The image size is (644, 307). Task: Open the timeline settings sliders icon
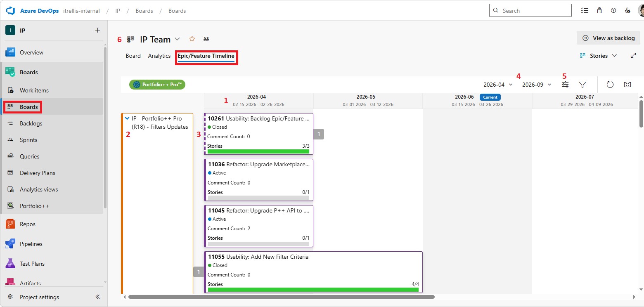[x=565, y=85]
